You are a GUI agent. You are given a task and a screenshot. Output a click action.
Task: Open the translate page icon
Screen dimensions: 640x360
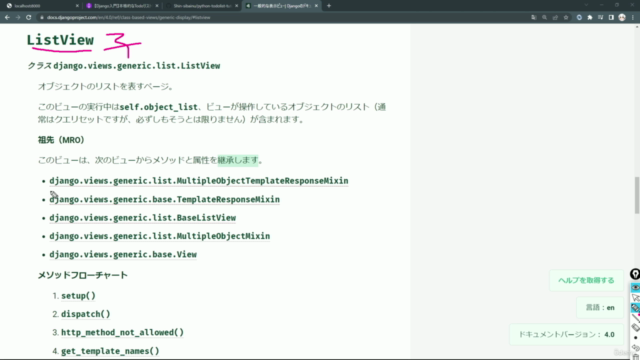(533, 18)
